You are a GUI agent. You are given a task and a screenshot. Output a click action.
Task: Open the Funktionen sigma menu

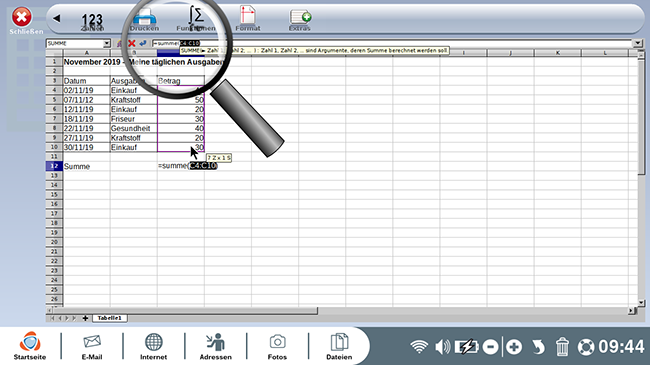pyautogui.click(x=196, y=19)
